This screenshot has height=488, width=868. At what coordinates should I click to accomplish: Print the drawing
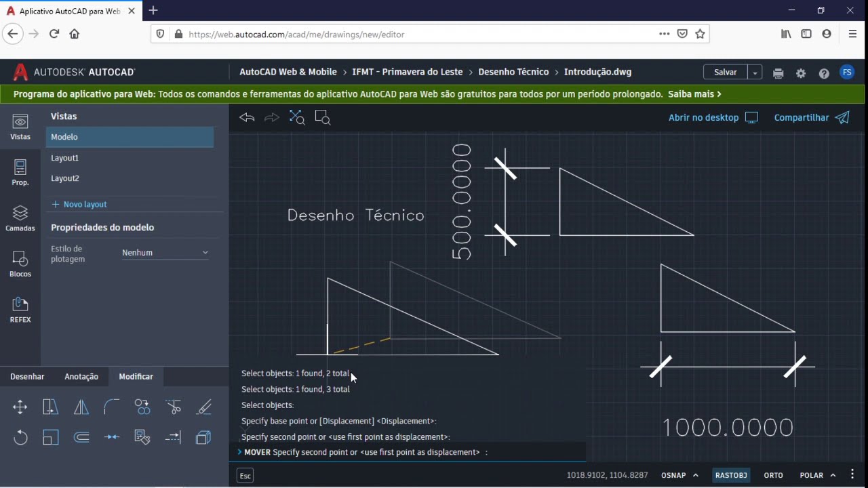[x=778, y=73]
